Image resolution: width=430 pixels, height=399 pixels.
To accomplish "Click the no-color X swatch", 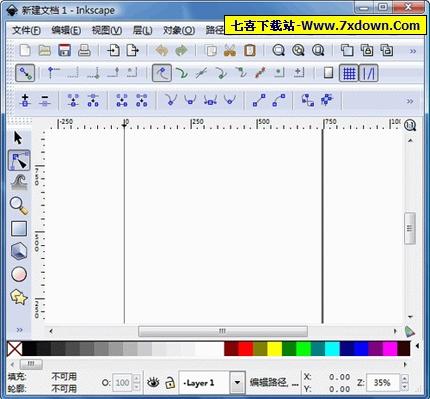I will (x=15, y=349).
